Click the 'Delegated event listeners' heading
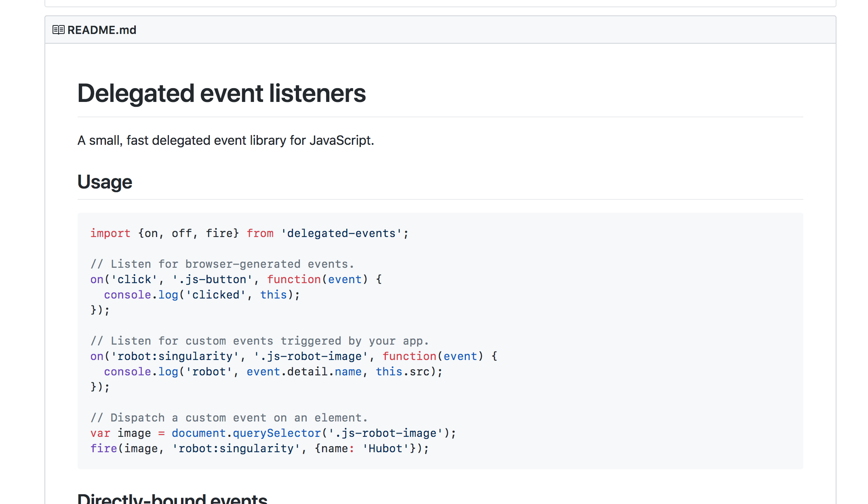This screenshot has width=868, height=504. [x=221, y=93]
